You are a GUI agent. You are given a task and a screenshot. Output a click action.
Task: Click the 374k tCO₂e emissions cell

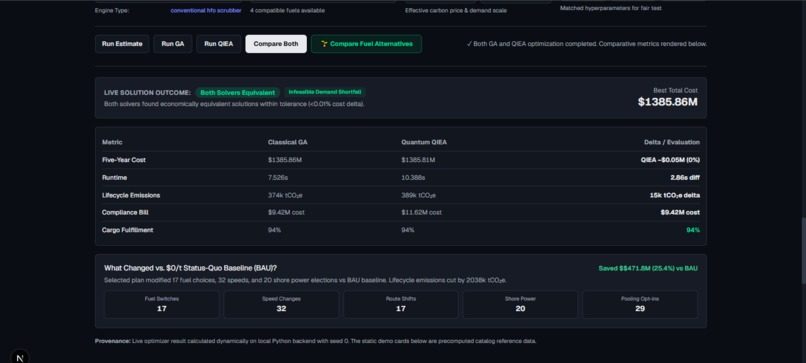(285, 195)
